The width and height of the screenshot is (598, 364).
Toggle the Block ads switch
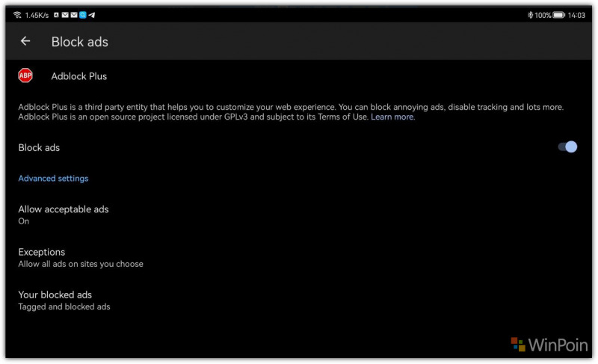(567, 147)
